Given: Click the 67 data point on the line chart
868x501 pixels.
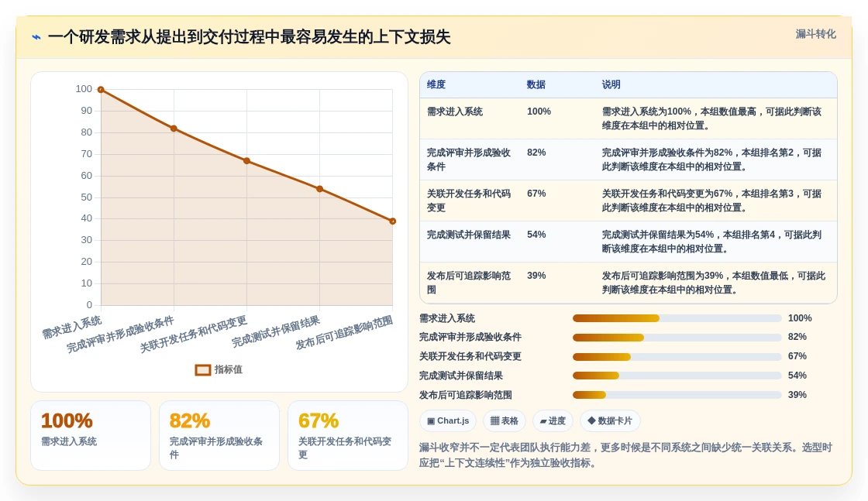Looking at the screenshot, I should (247, 161).
